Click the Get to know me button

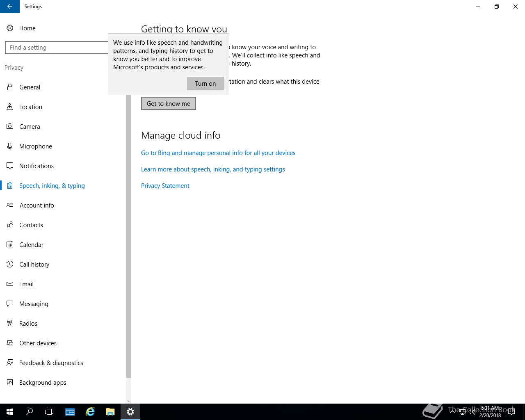[169, 103]
